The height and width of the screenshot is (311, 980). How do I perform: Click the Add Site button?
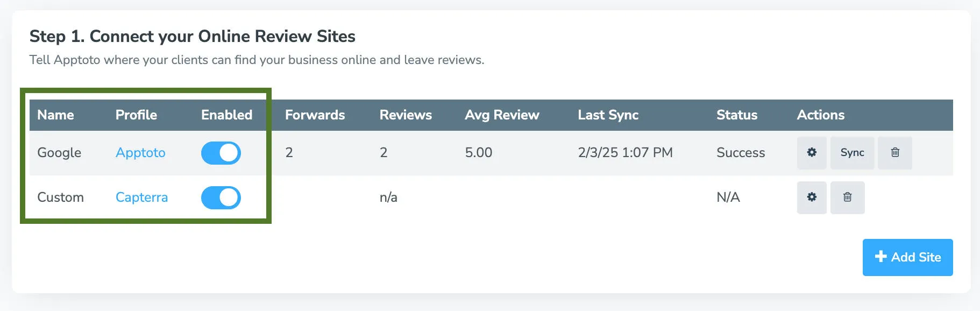click(907, 257)
